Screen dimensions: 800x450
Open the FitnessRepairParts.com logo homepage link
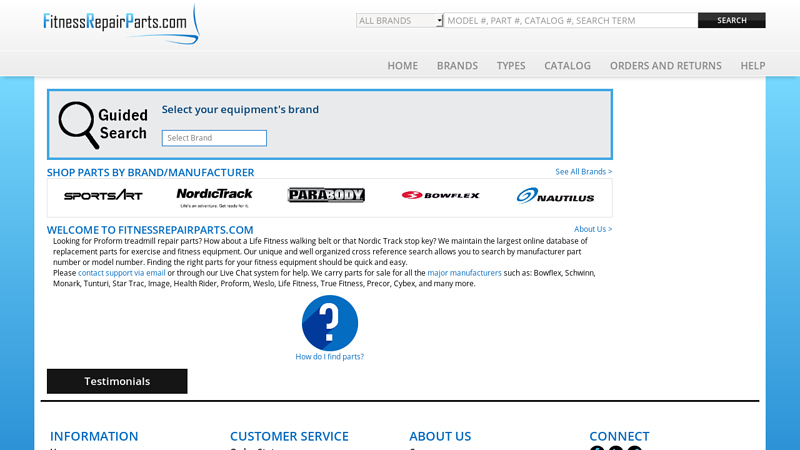(121, 24)
